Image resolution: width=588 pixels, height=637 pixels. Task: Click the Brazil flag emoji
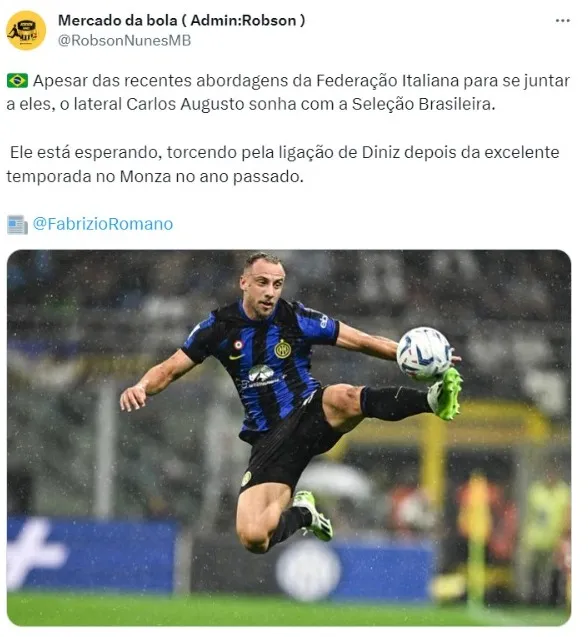[x=17, y=80]
